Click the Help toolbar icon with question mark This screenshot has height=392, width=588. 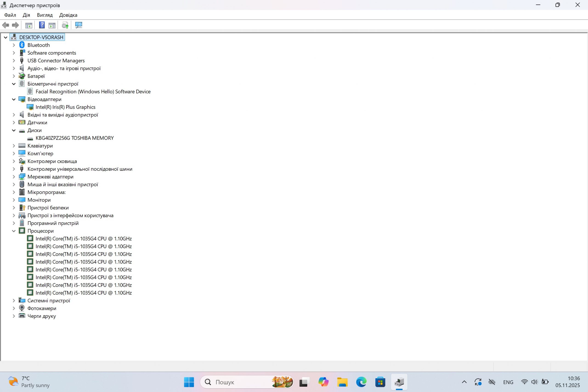tap(42, 25)
